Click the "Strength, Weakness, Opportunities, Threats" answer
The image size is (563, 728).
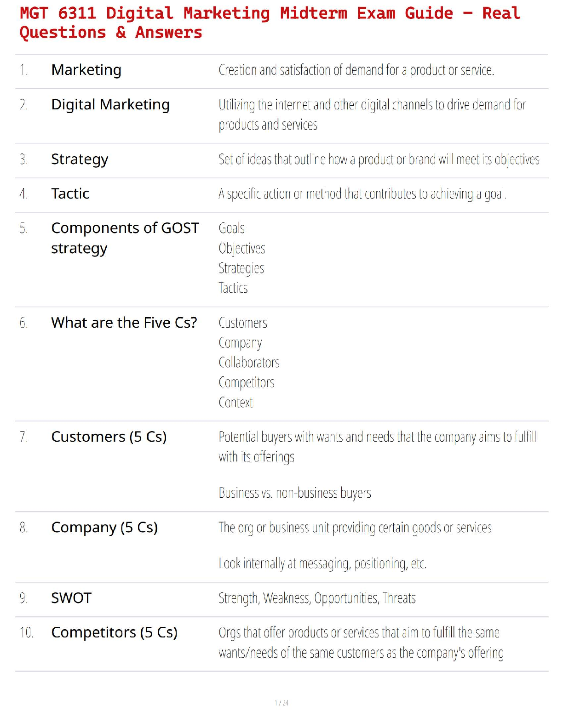(317, 598)
